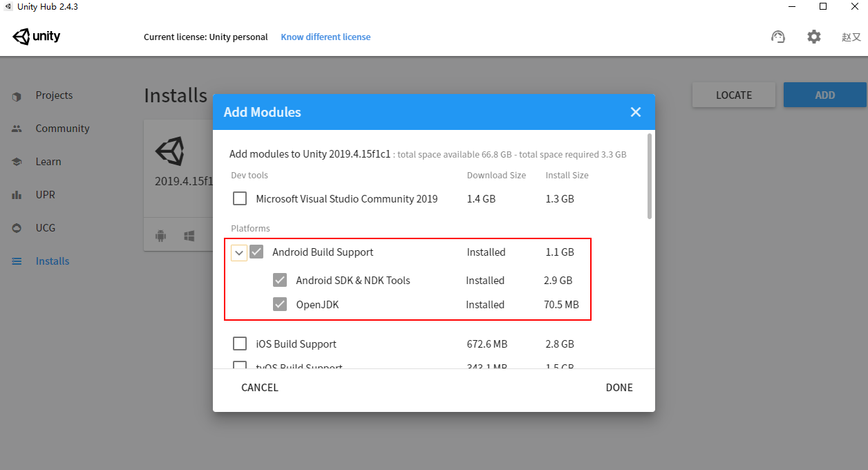
Task: Click the Installs list icon
Action: [x=17, y=261]
